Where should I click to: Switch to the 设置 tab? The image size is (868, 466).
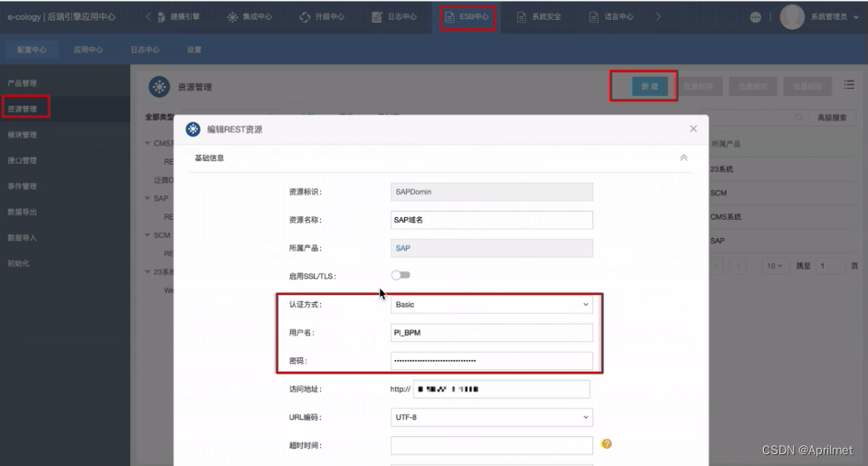pos(193,50)
